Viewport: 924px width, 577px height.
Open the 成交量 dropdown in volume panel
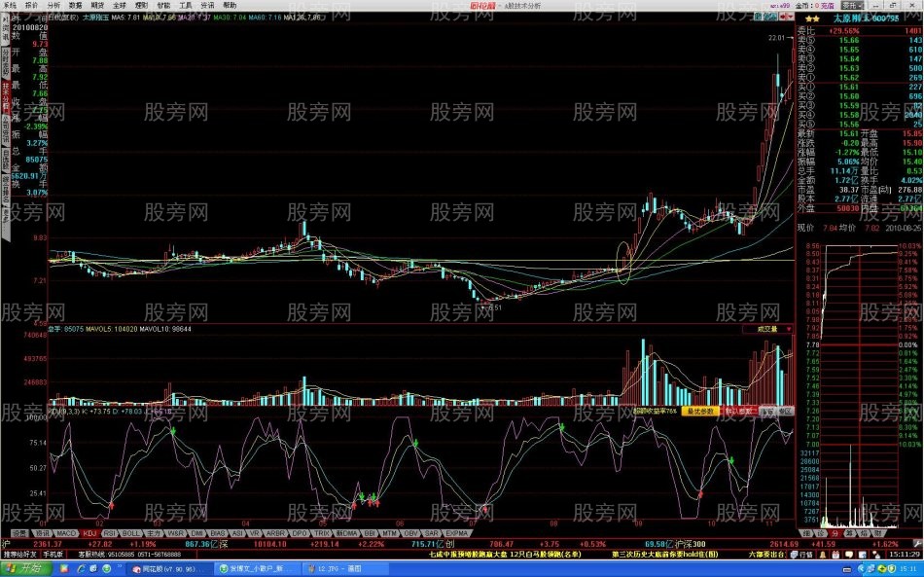pyautogui.click(x=767, y=329)
